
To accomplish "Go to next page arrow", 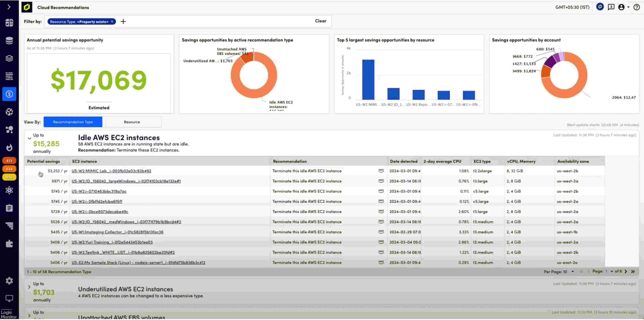I will coord(626,271).
